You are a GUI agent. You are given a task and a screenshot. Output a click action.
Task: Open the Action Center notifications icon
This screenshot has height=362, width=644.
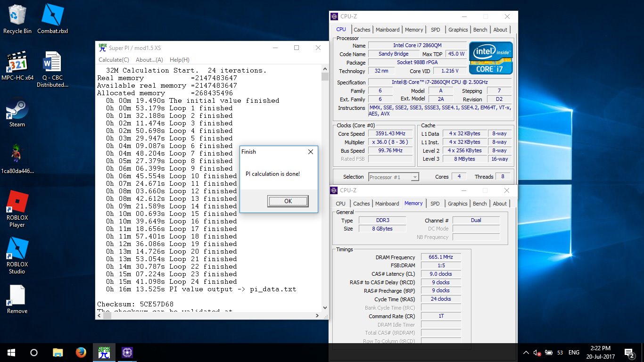pyautogui.click(x=629, y=353)
